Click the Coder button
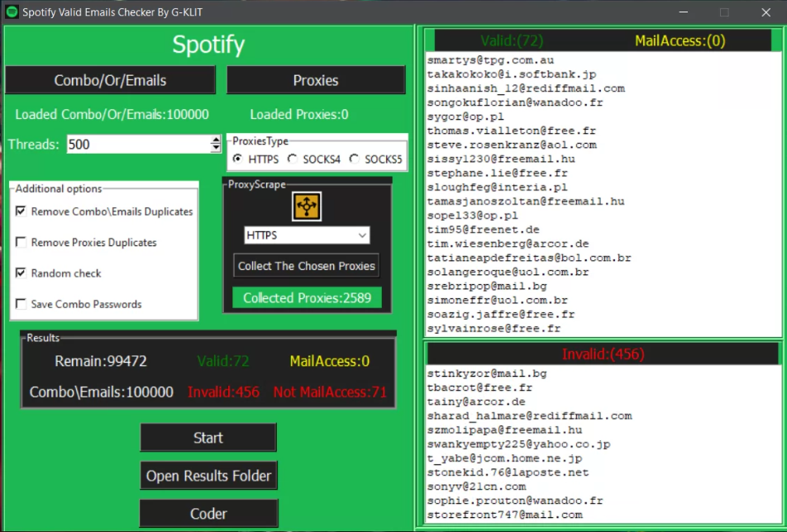Viewport: 787px width, 532px height. click(208, 513)
